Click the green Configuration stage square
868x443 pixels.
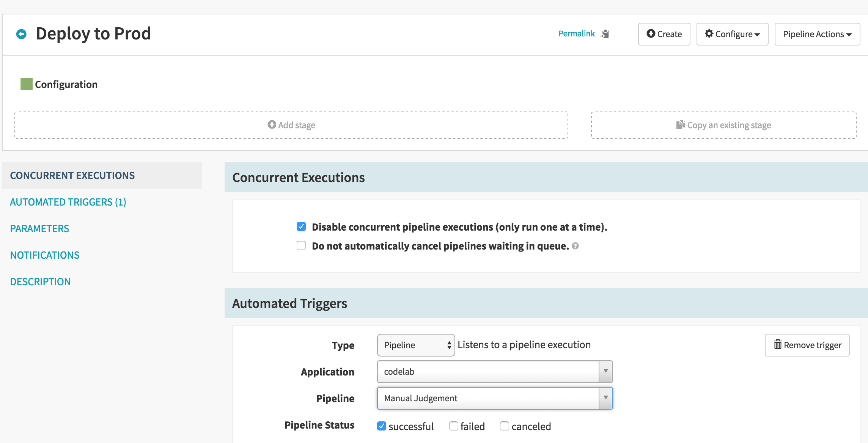(27, 84)
